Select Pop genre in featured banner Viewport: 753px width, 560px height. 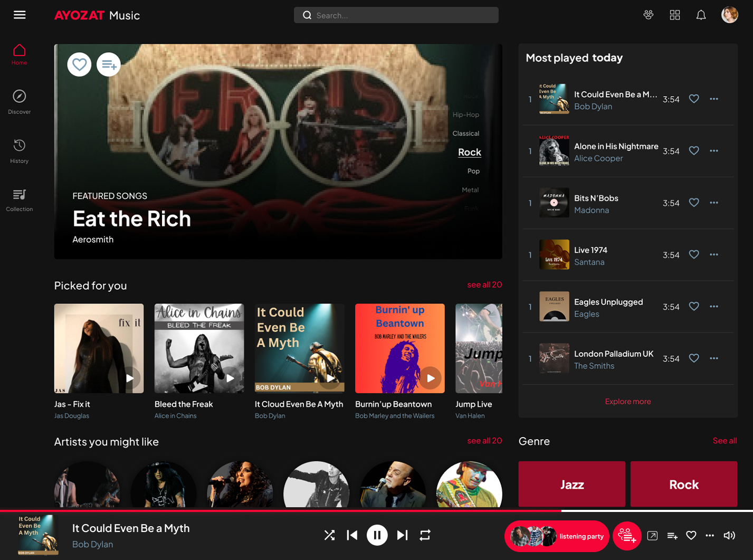pos(473,171)
